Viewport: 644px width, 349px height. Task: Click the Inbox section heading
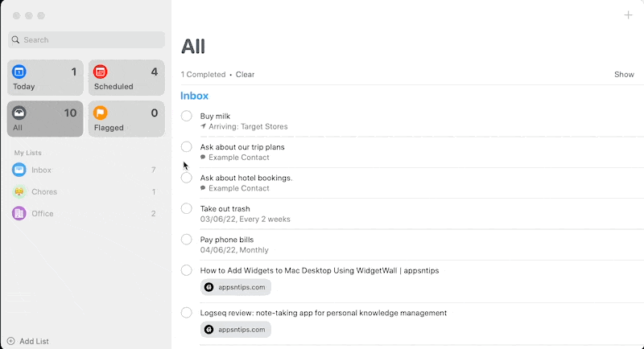(x=194, y=96)
